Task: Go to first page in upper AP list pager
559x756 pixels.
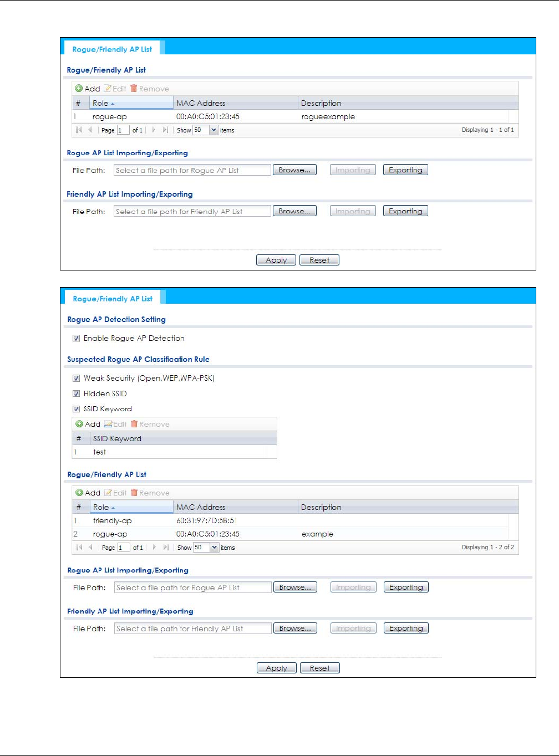Action: point(79,130)
